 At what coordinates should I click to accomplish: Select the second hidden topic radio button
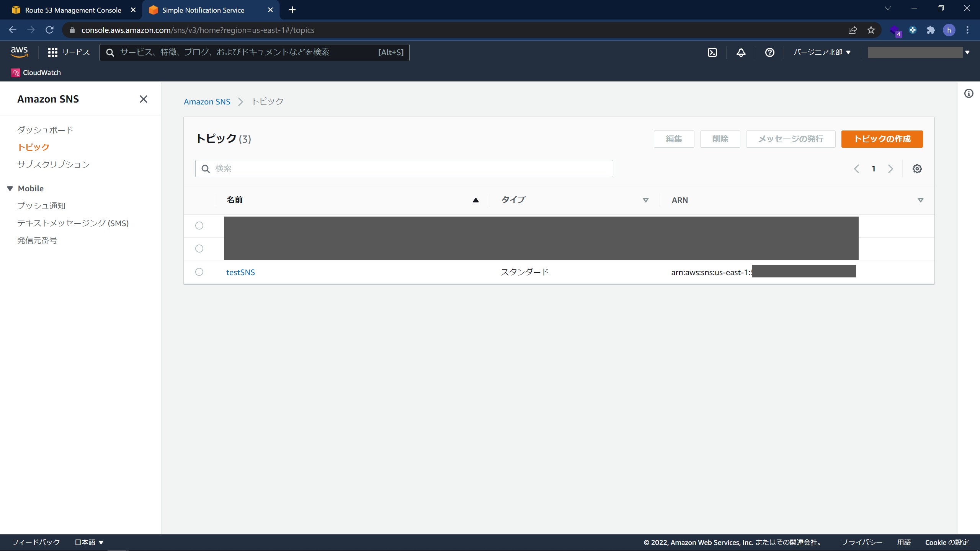coord(199,248)
